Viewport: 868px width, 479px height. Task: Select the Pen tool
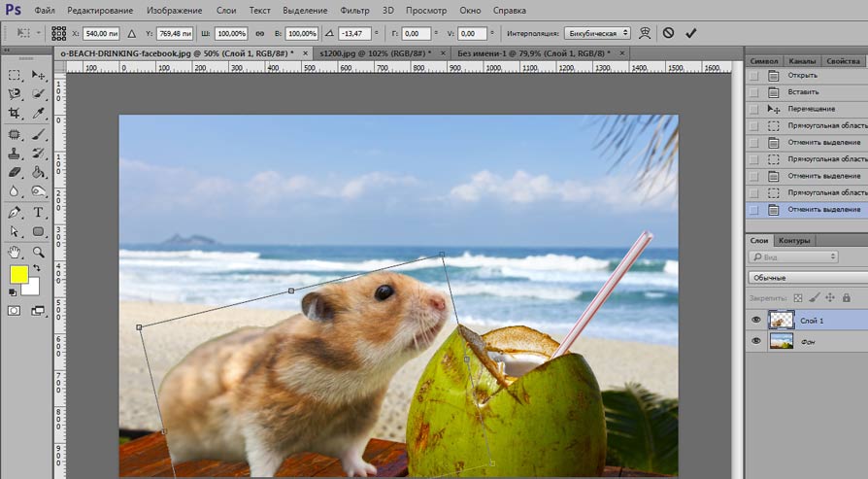(x=15, y=212)
